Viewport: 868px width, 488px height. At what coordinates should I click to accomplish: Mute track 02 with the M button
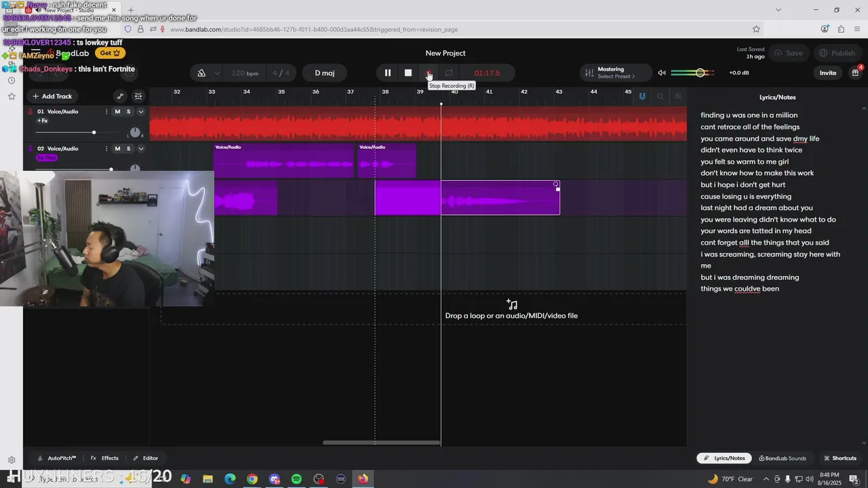click(117, 148)
